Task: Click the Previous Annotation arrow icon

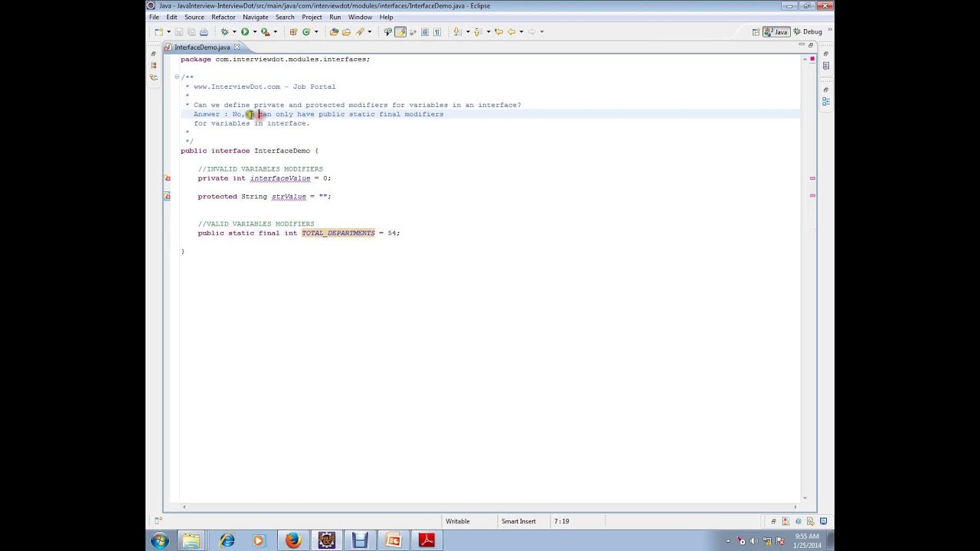Action: pos(477,31)
